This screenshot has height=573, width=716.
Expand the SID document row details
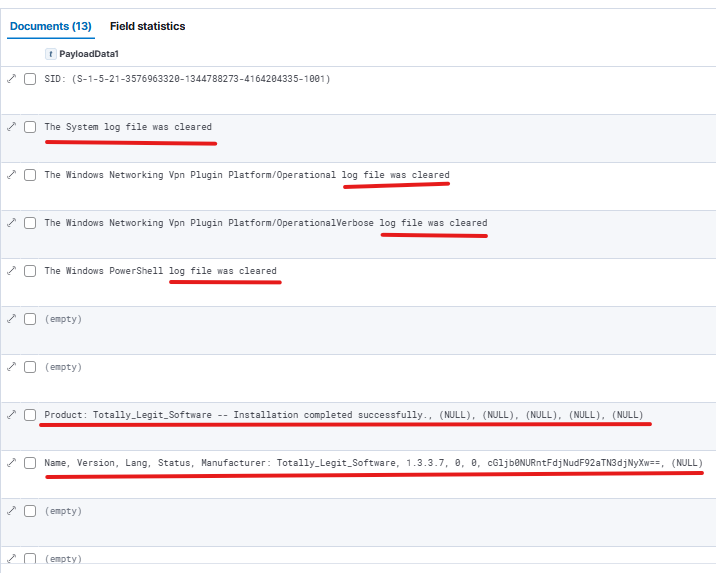pos(11,78)
